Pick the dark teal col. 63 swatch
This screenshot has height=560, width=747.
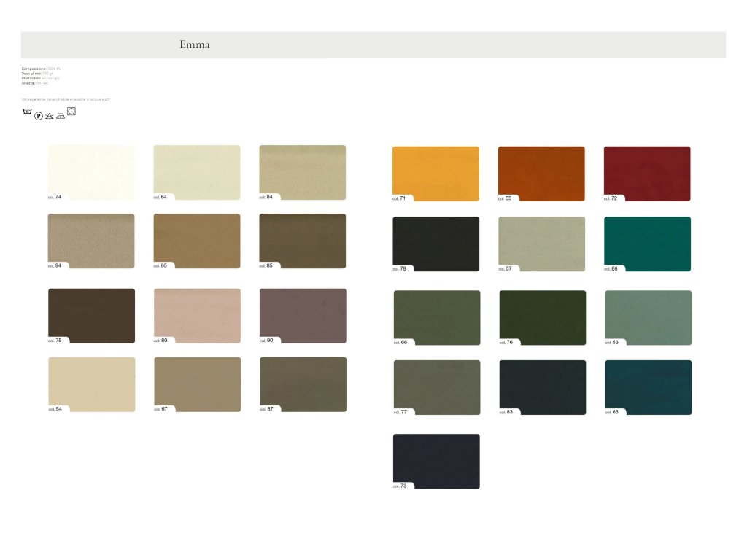pos(648,386)
